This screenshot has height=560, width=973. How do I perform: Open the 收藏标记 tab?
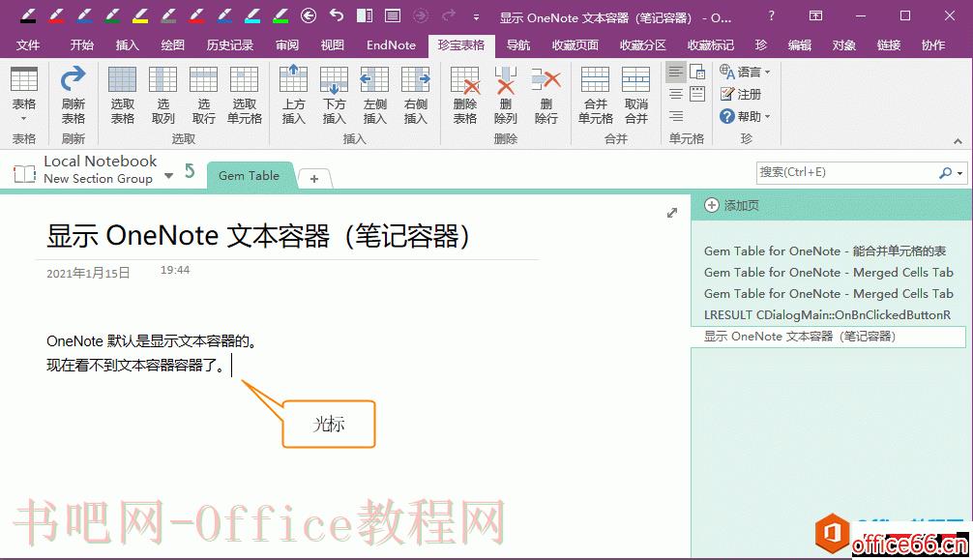coord(711,44)
